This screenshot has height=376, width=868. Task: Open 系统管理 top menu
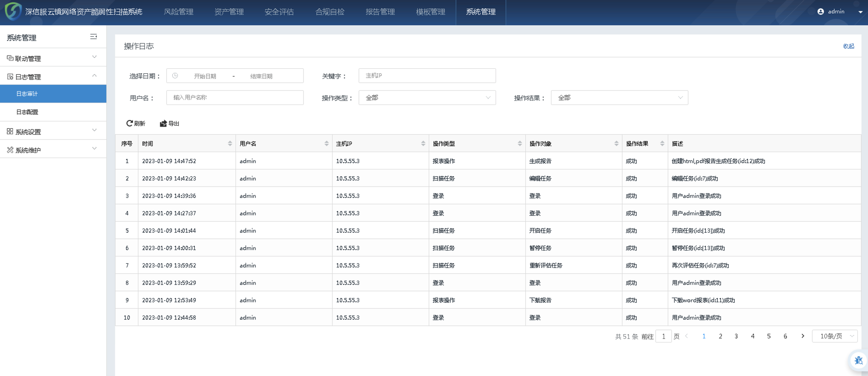point(481,12)
